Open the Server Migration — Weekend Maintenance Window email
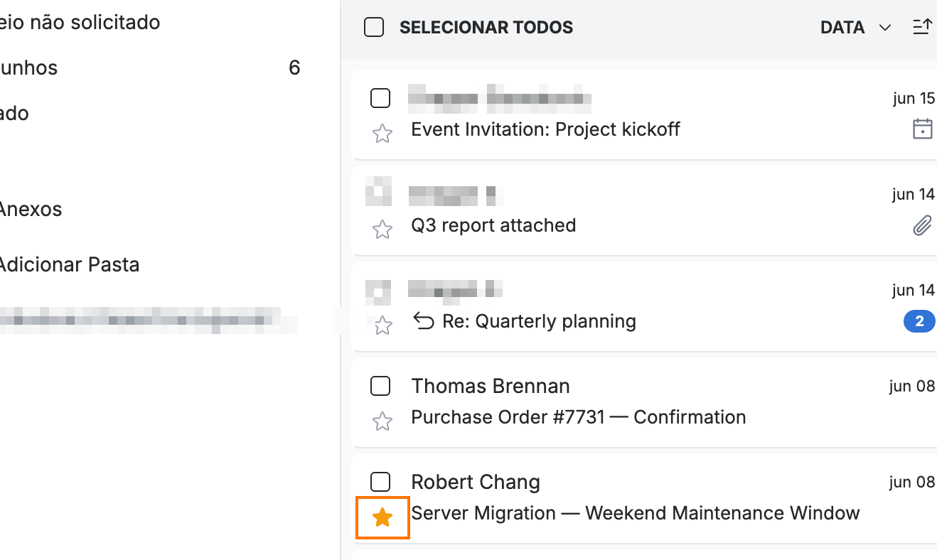This screenshot has width=937, height=560. (x=636, y=513)
